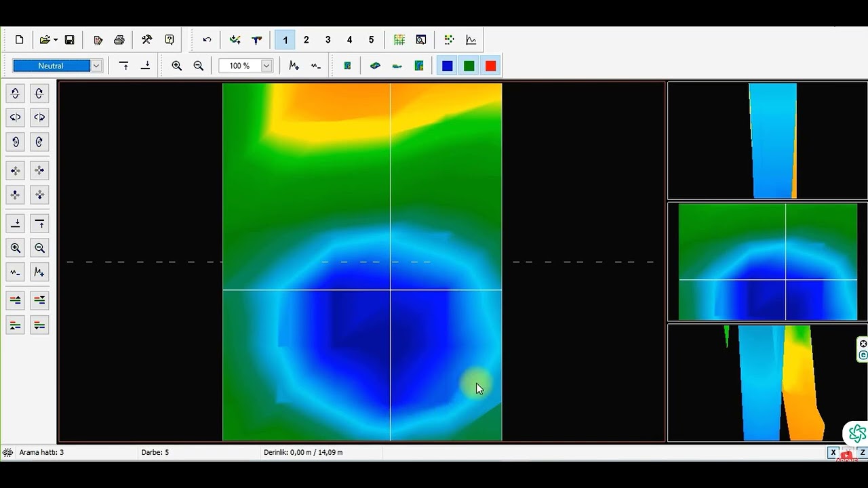The width and height of the screenshot is (868, 488).
Task: Click the right icon in the third rotation row
Action: coord(39,142)
